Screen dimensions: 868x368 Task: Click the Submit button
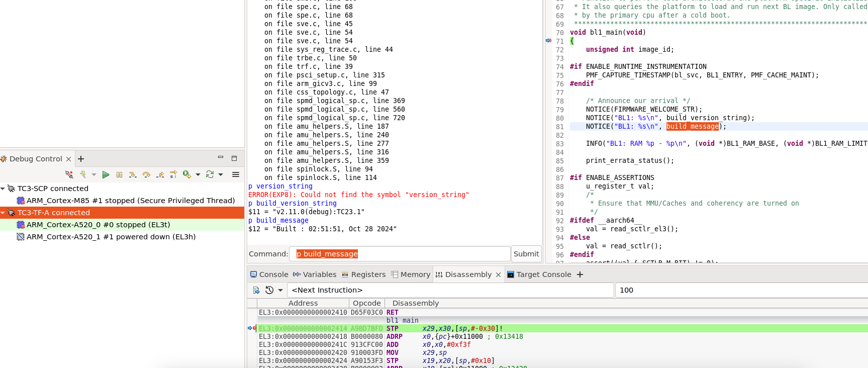(x=526, y=254)
